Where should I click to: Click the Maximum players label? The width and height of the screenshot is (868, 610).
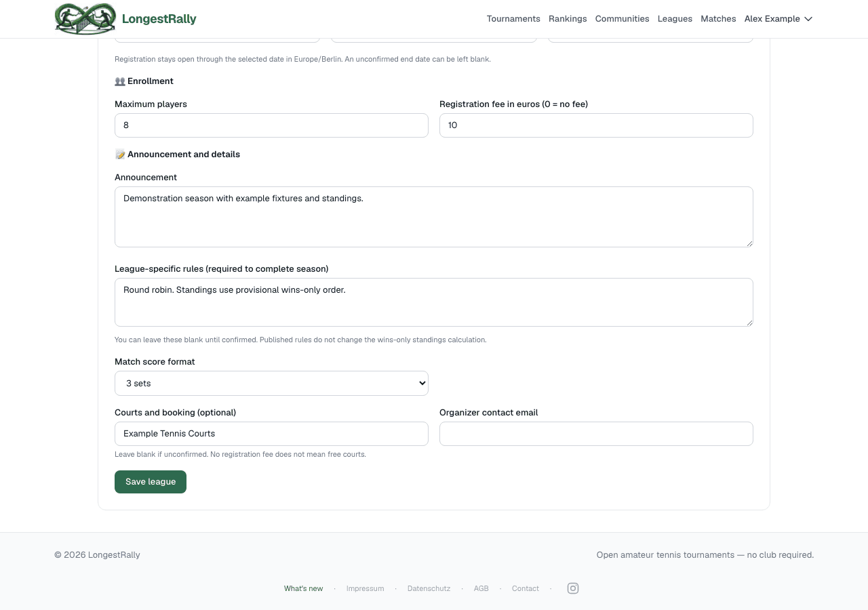(151, 104)
